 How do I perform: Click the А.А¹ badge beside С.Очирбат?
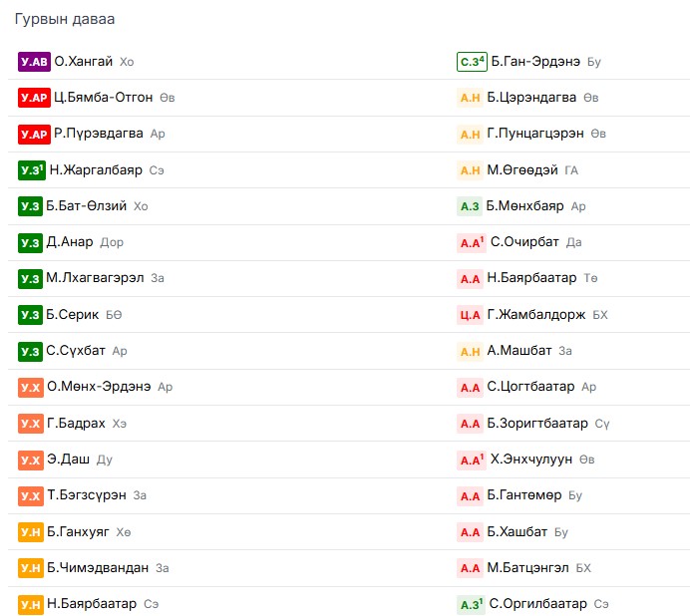click(472, 242)
